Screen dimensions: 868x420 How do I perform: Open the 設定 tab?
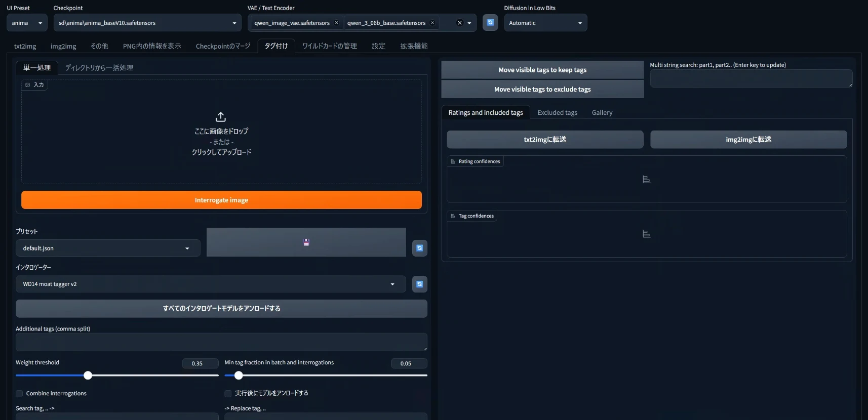(x=378, y=46)
